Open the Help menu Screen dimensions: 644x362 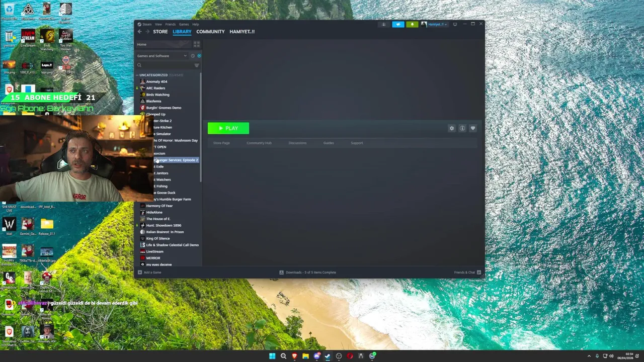coord(195,24)
